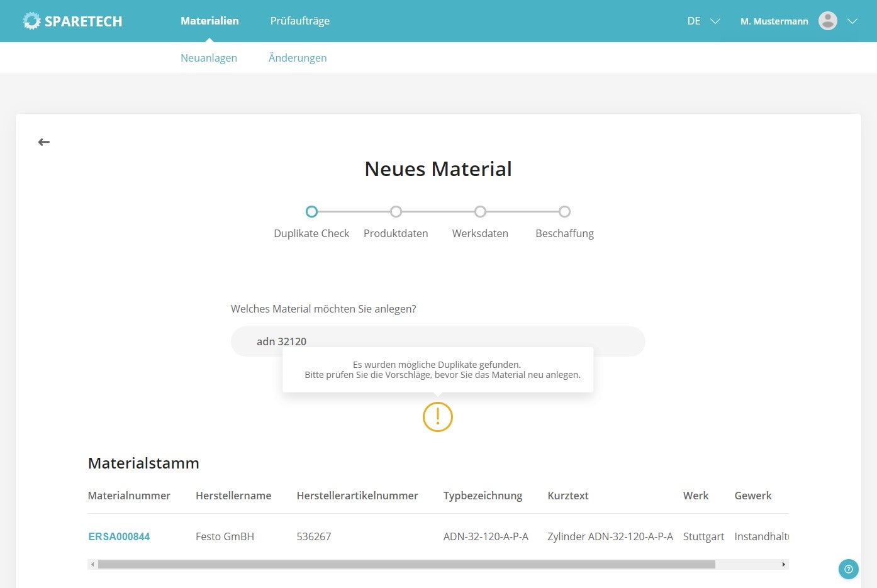Switch to the Prüfaufträge menu
Image resolution: width=877 pixels, height=588 pixels.
click(x=299, y=21)
